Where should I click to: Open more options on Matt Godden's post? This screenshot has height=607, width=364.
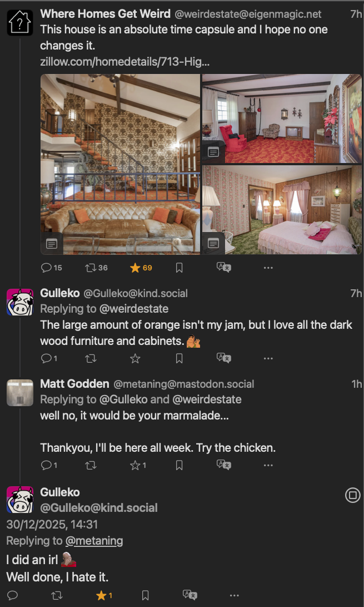pyautogui.click(x=268, y=465)
